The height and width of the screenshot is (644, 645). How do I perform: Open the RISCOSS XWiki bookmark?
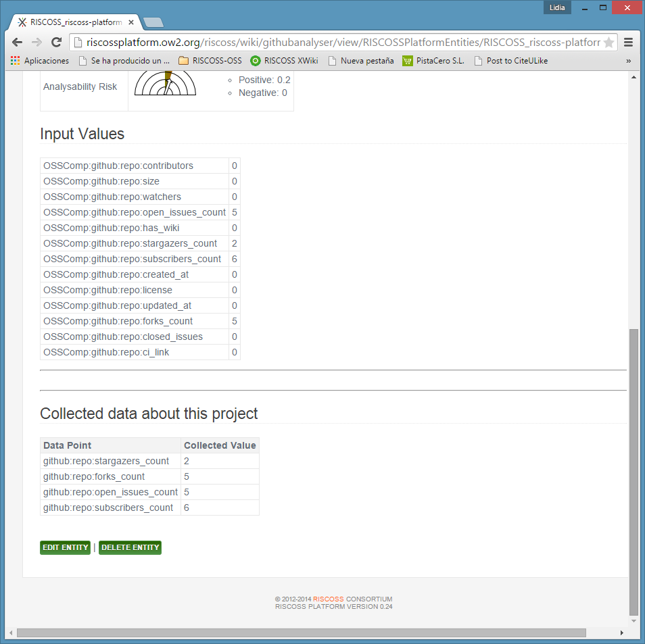(x=284, y=61)
